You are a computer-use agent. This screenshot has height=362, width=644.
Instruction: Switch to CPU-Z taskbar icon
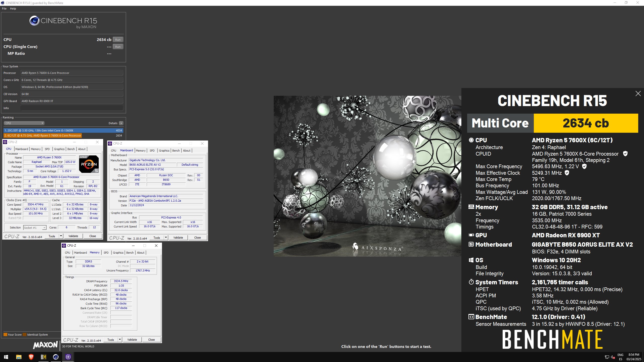click(68, 357)
